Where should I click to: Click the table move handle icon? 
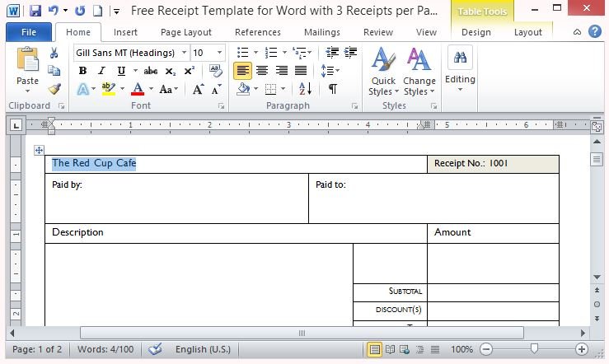[x=39, y=150]
